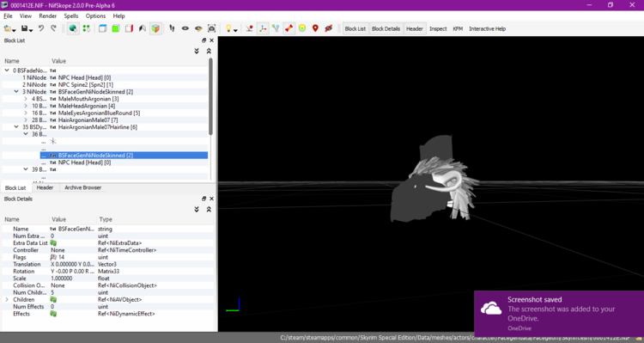Click the eye with pencil Save view icon
This screenshot has width=644, height=343.
[198, 28]
